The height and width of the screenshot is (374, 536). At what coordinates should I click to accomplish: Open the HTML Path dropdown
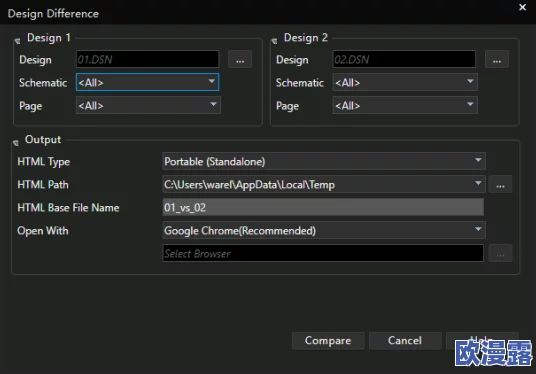pos(324,184)
